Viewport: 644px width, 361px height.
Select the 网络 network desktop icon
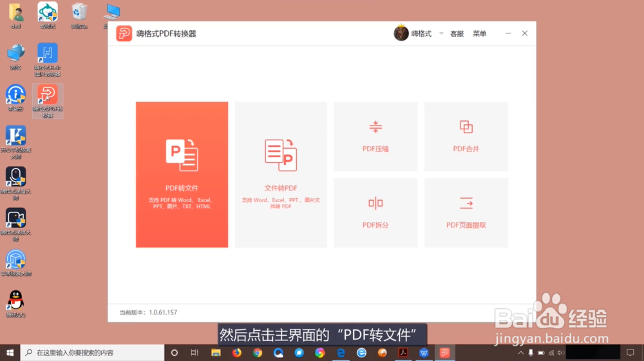[x=15, y=57]
